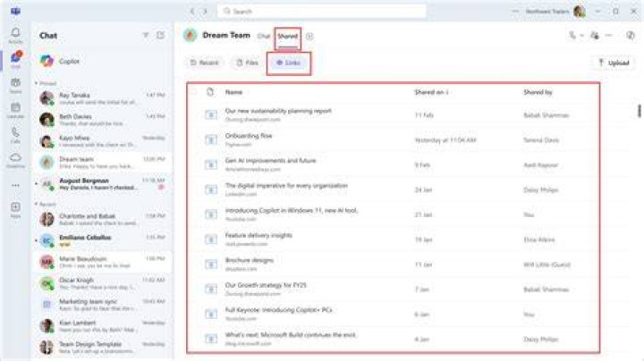644x361 pixels.
Task: Filter the chat list
Action: point(146,36)
